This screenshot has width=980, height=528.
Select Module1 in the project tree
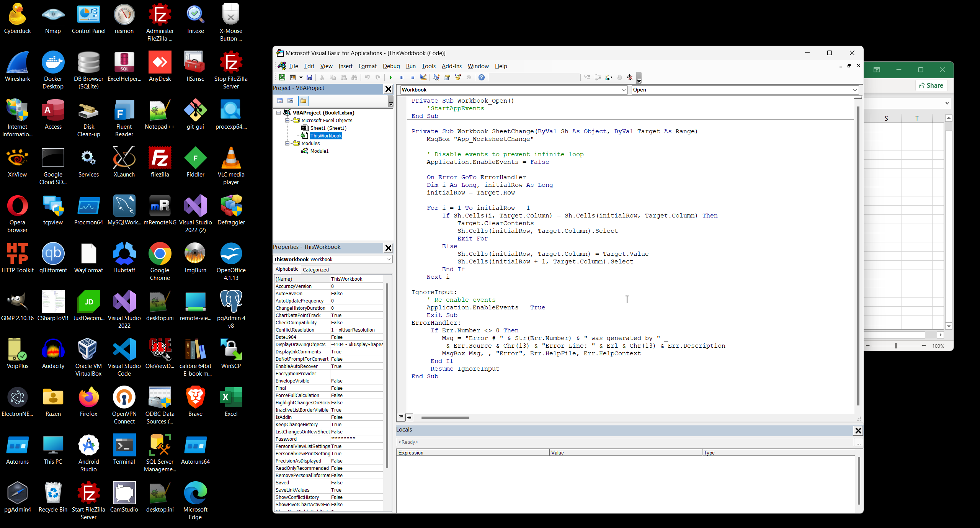pos(319,151)
